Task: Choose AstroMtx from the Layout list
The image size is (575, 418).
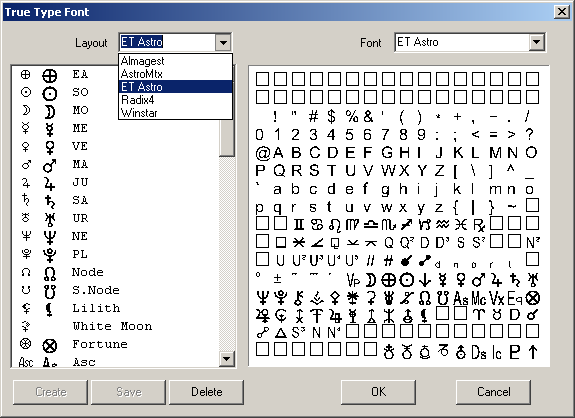Action: (175, 74)
